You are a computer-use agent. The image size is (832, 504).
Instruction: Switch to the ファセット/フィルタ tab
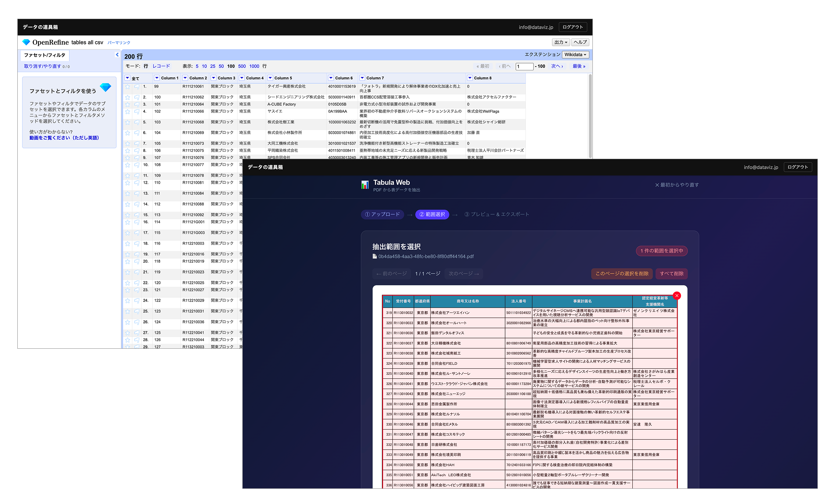point(45,55)
